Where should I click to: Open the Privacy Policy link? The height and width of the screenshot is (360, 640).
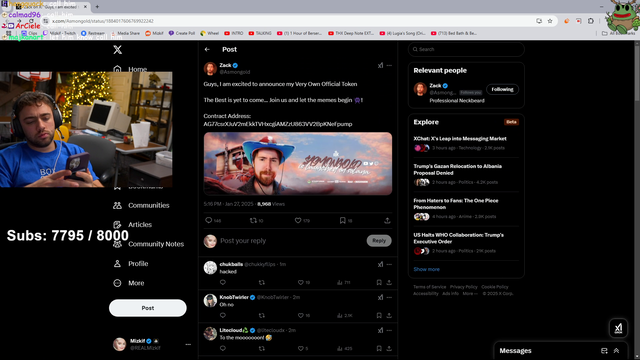click(x=463, y=287)
